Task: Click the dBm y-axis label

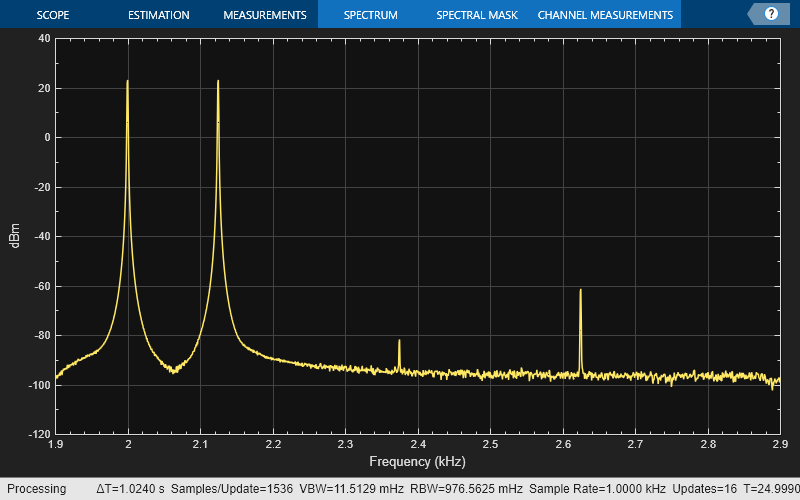Action: [16, 236]
